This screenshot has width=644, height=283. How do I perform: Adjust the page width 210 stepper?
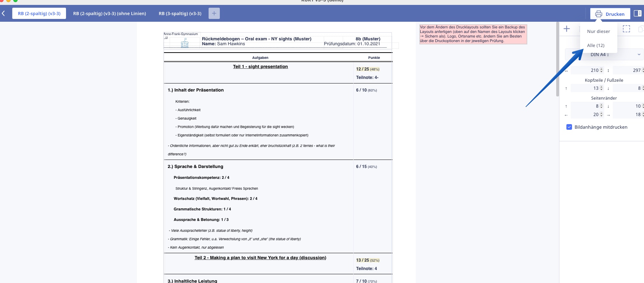602,70
